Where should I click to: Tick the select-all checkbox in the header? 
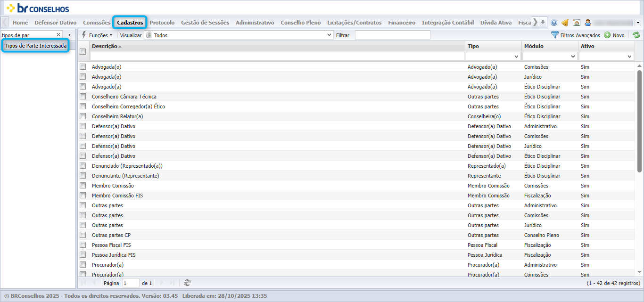83,51
